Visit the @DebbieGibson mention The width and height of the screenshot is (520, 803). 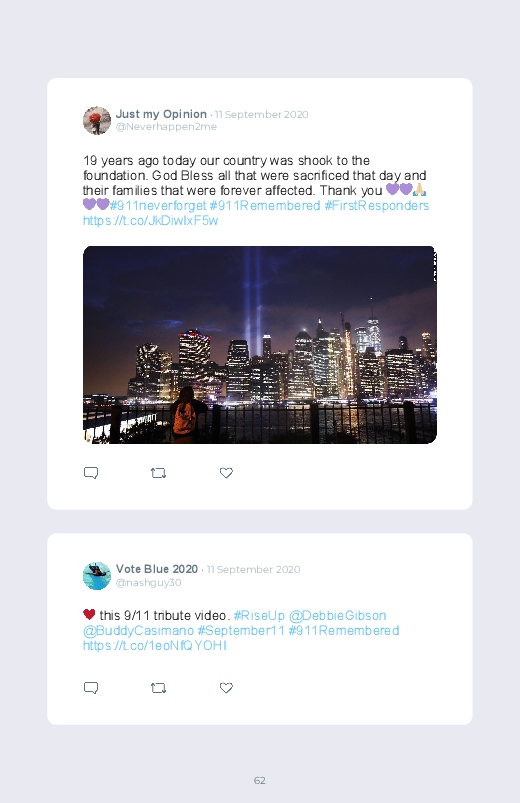[x=338, y=616]
